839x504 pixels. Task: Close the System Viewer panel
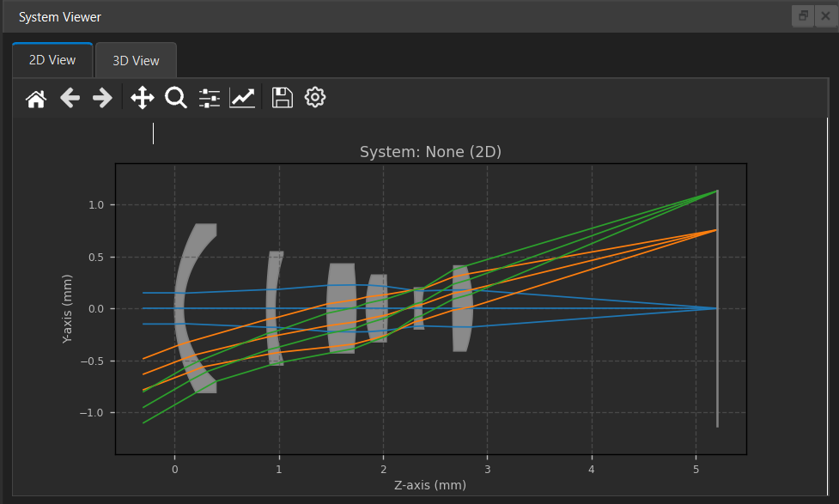coord(825,16)
